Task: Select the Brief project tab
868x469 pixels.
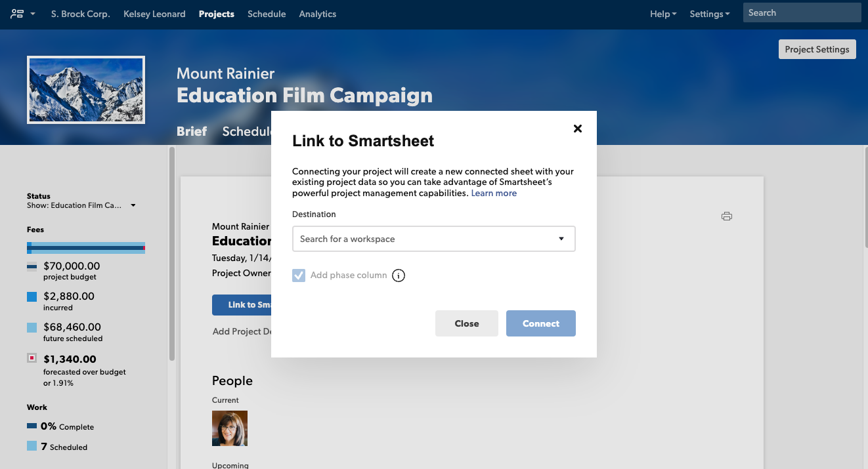Action: click(x=192, y=131)
